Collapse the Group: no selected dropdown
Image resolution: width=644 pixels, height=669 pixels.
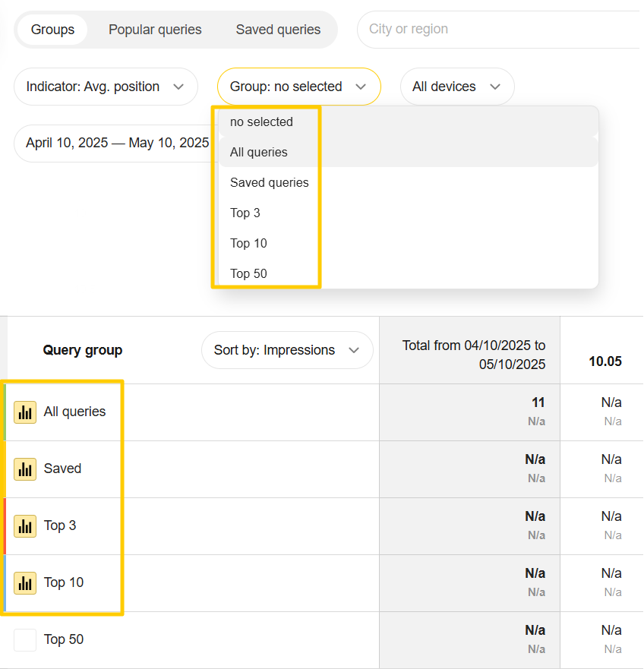298,87
